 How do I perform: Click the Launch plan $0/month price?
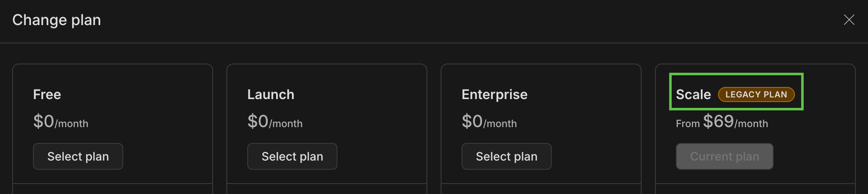(x=275, y=122)
